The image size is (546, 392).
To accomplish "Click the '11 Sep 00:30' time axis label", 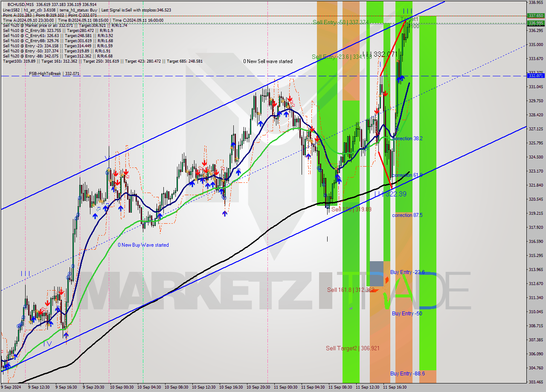I will (285, 387).
